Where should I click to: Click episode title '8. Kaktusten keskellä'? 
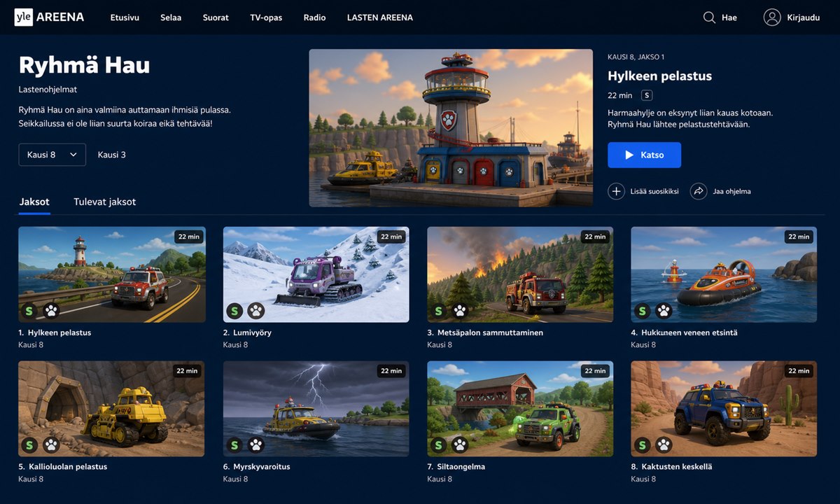coord(672,466)
